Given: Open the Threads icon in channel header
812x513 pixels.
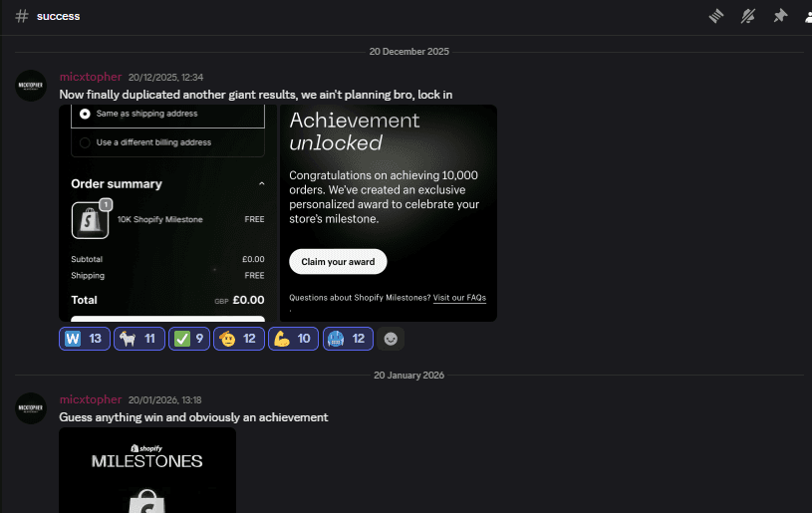Looking at the screenshot, I should [716, 16].
